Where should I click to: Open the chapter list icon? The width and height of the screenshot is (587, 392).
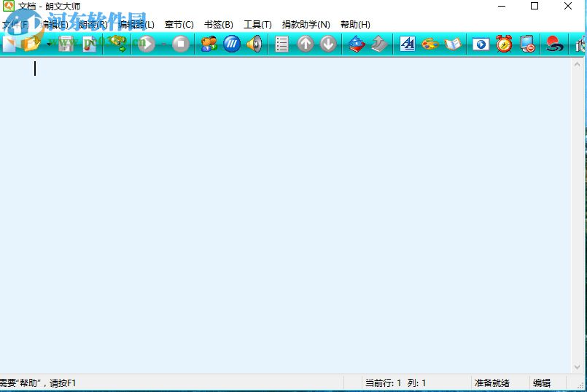coord(281,44)
